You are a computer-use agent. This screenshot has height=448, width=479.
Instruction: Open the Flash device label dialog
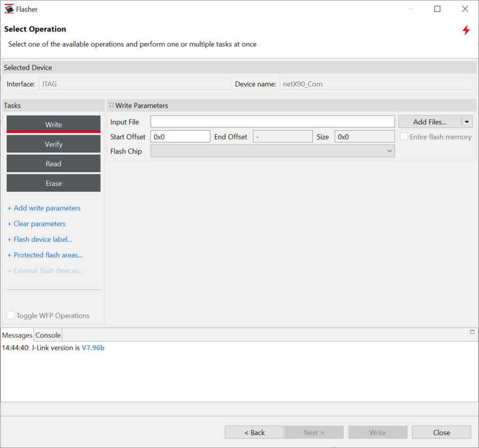click(39, 239)
